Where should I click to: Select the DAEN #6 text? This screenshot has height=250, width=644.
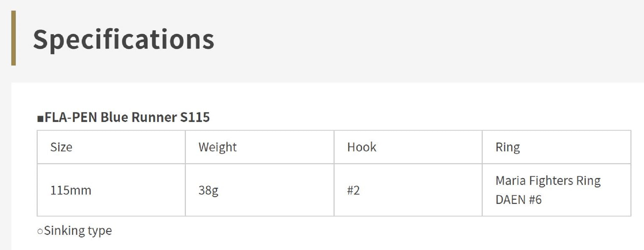[518, 200]
